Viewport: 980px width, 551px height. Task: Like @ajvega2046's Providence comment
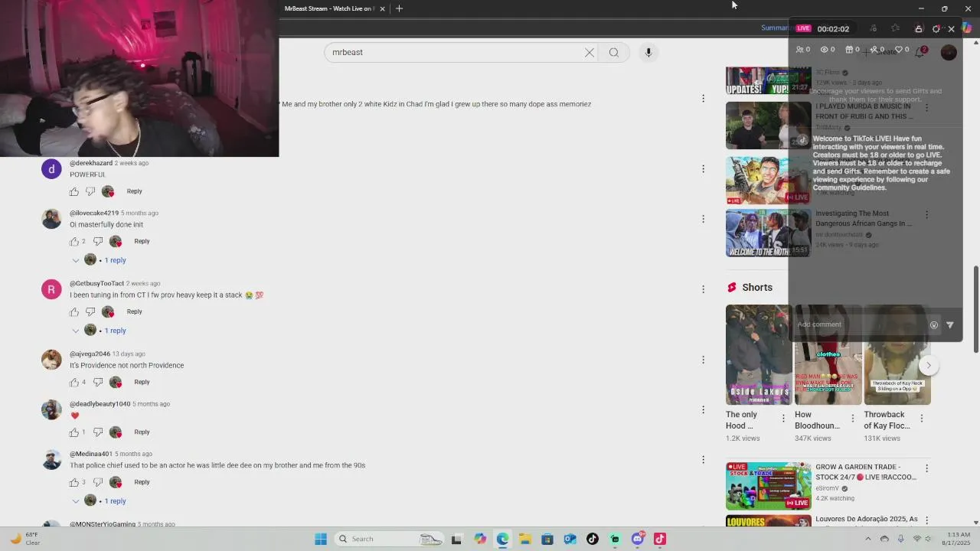pos(74,382)
